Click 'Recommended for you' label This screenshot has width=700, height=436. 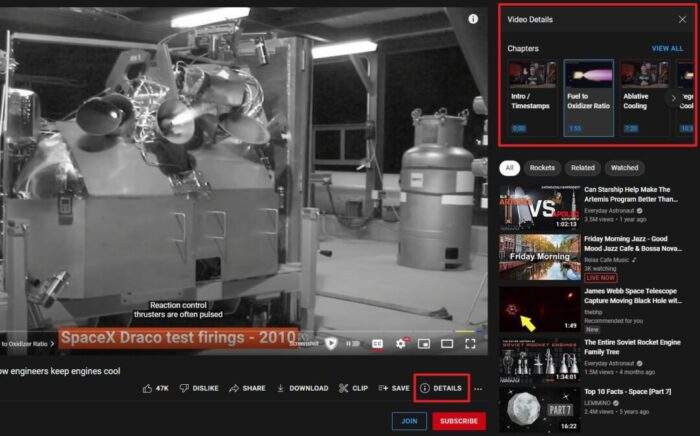[613, 320]
